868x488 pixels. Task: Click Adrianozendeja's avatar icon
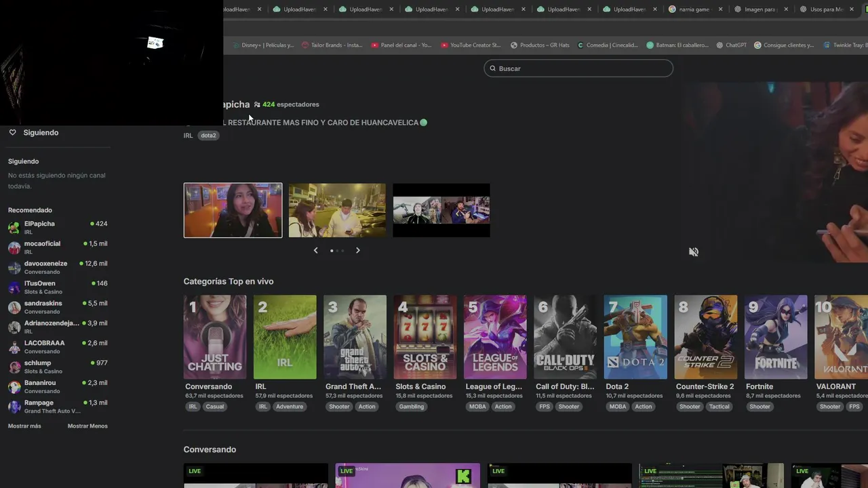click(x=14, y=327)
